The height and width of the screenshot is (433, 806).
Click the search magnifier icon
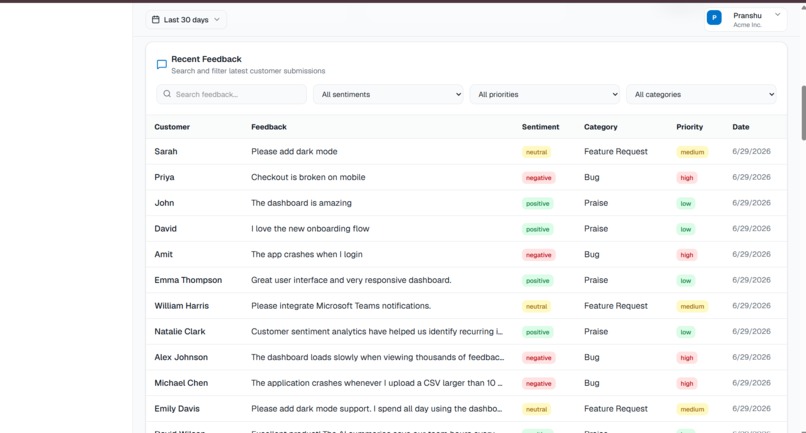click(167, 94)
